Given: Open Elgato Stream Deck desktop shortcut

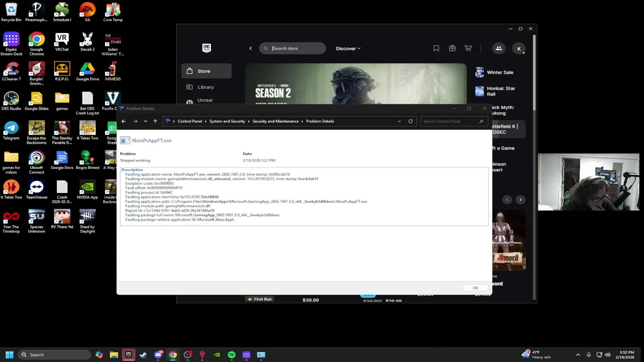Looking at the screenshot, I should pos(11,44).
